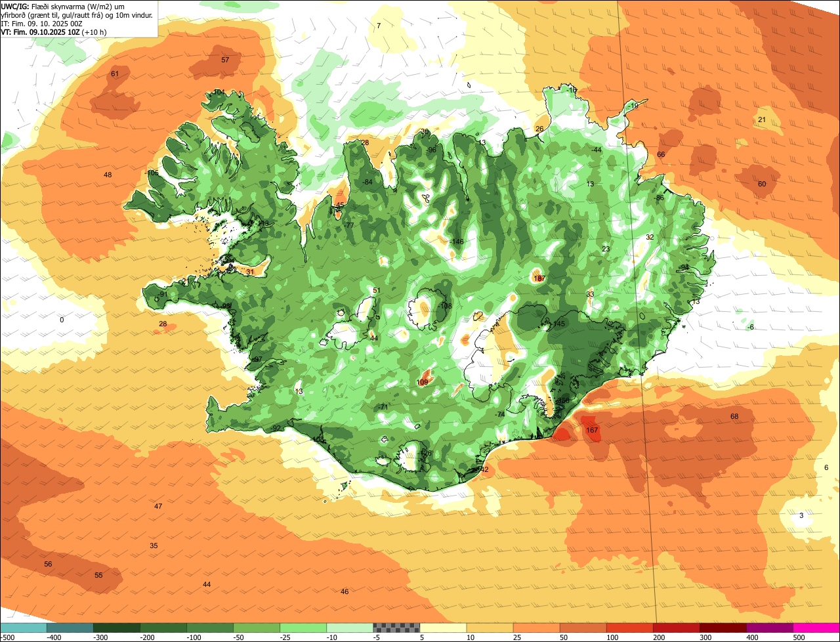Click the flux value -84 in northern Iceland
The height and width of the screenshot is (642, 840).
pyautogui.click(x=367, y=182)
